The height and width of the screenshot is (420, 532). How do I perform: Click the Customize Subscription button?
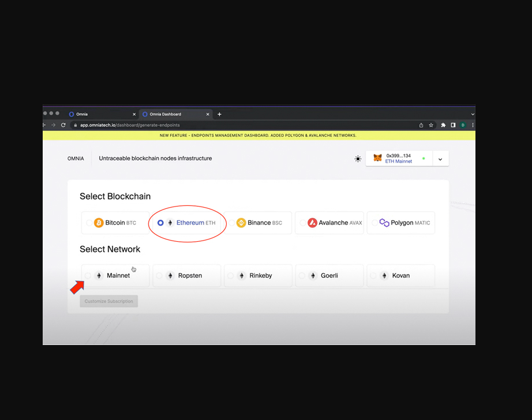[108, 301]
